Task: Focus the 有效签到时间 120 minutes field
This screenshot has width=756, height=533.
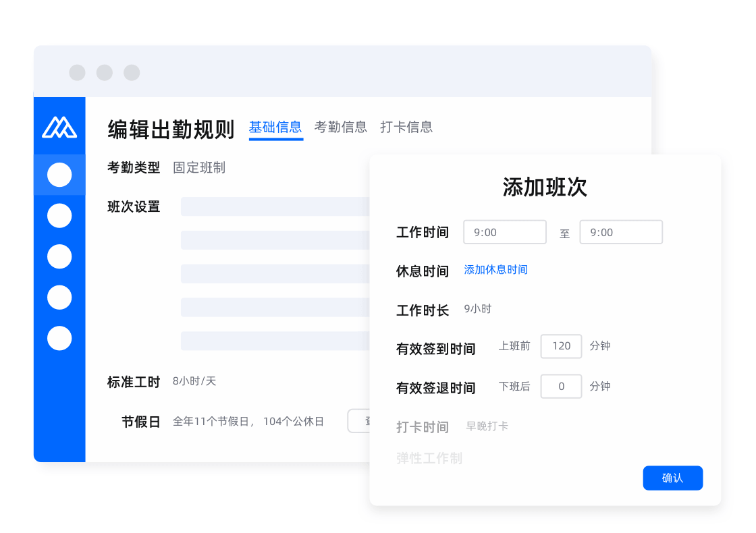Action: 561,346
